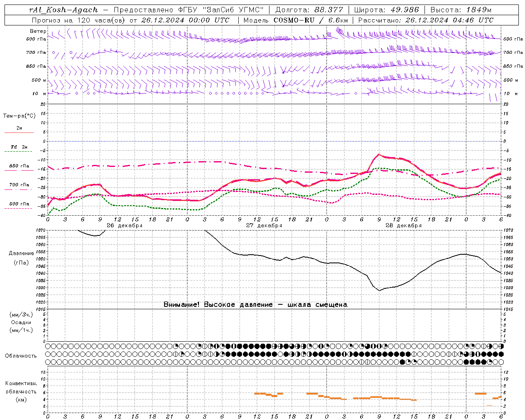Click the model name COSMO-RU / 6.6км
The image size is (525, 420).
[x=311, y=20]
